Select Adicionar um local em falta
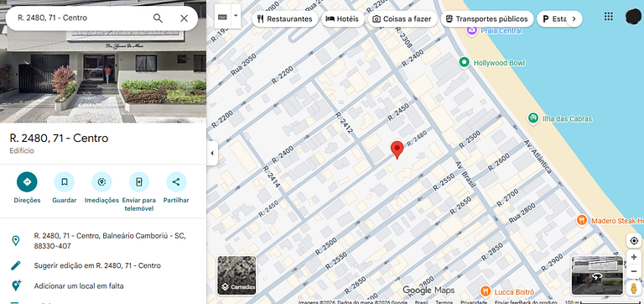The image size is (644, 304). pos(79,286)
